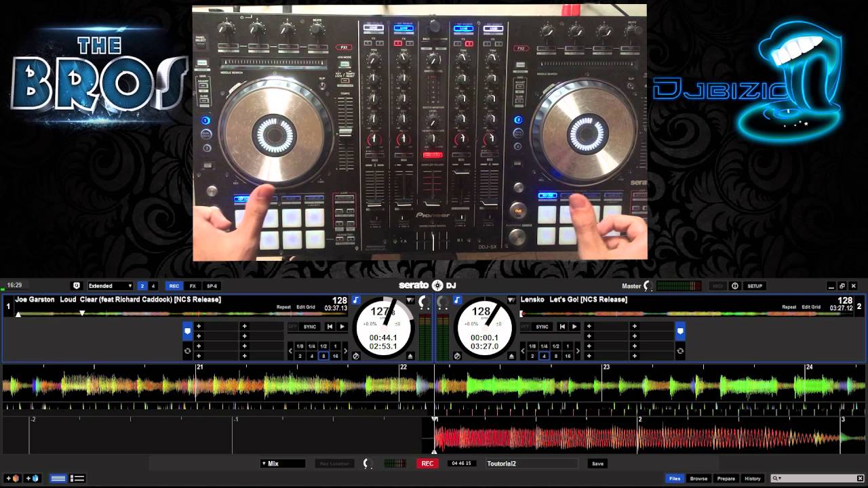Viewport: 868px width, 488px height.
Task: Jump to previous track on deck 1
Action: tap(330, 327)
